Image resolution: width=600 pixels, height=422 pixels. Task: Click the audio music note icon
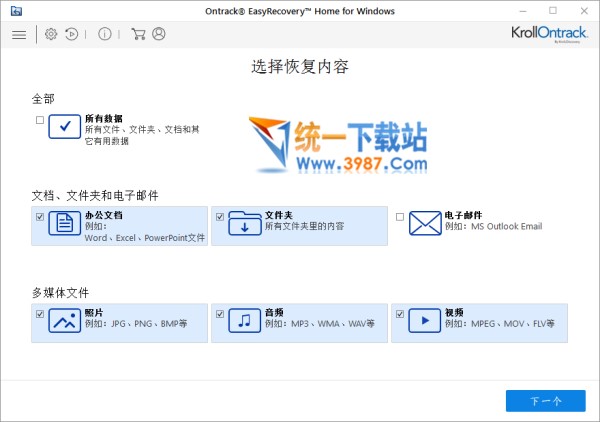point(245,321)
